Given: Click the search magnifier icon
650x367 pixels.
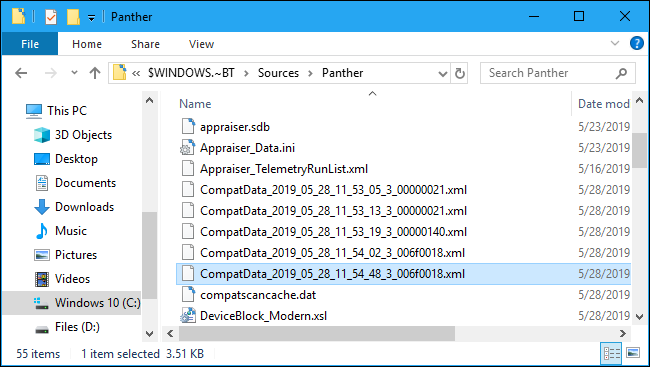Looking at the screenshot, I should click(621, 73).
